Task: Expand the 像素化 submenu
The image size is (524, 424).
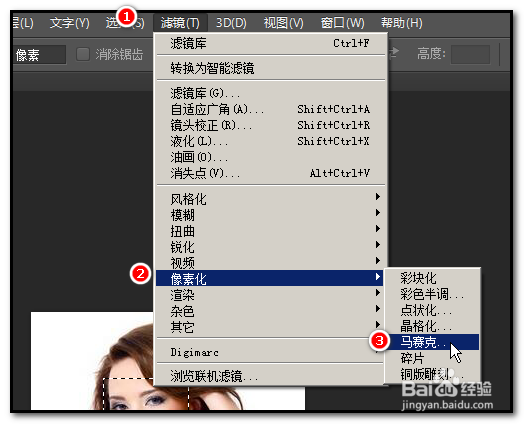Action: [x=270, y=278]
